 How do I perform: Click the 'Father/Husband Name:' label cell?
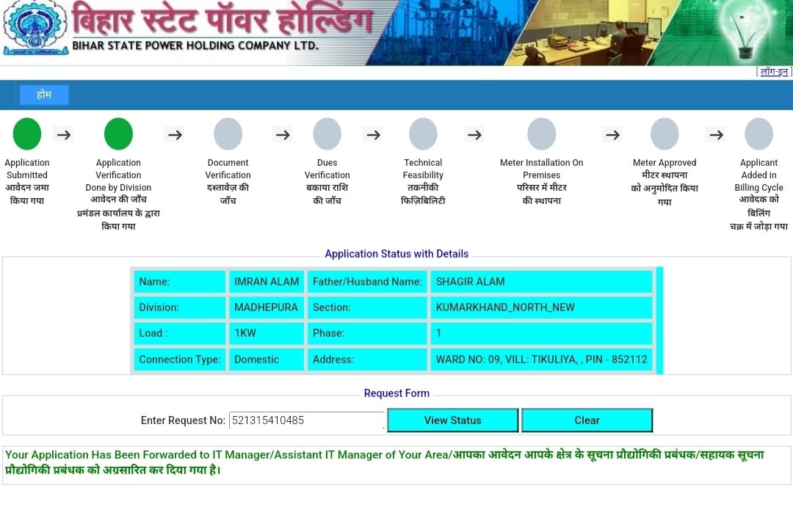368,282
